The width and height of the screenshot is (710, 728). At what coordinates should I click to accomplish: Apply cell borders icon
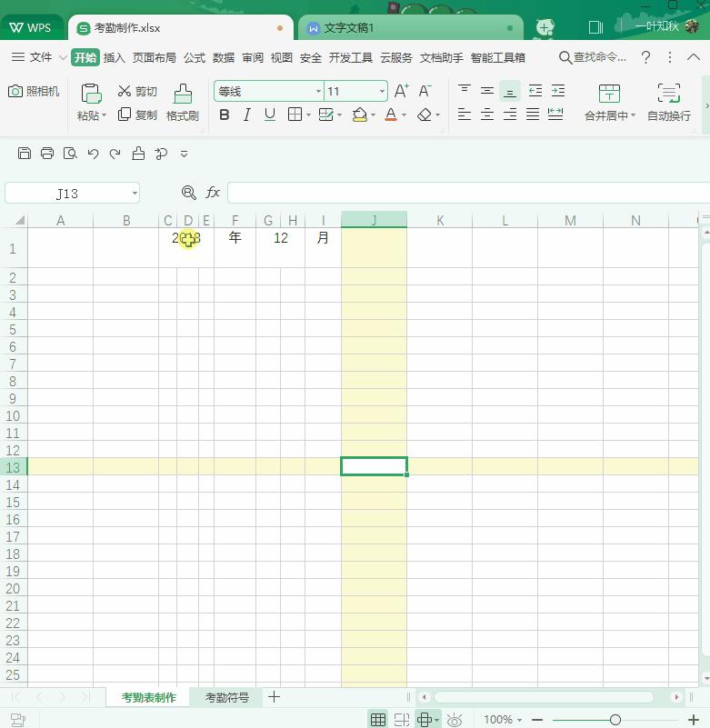(x=295, y=115)
